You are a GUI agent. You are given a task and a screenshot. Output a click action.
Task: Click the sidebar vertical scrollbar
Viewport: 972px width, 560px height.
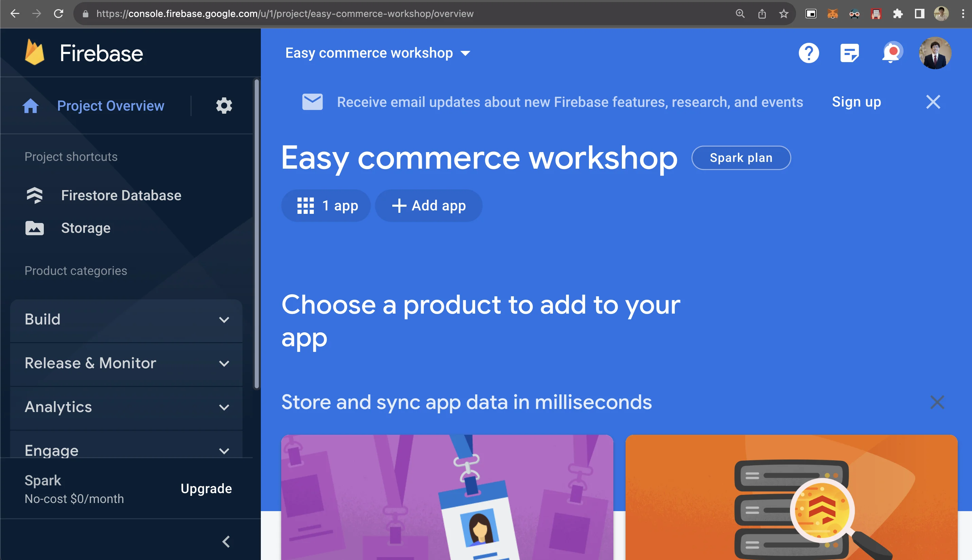tap(257, 234)
